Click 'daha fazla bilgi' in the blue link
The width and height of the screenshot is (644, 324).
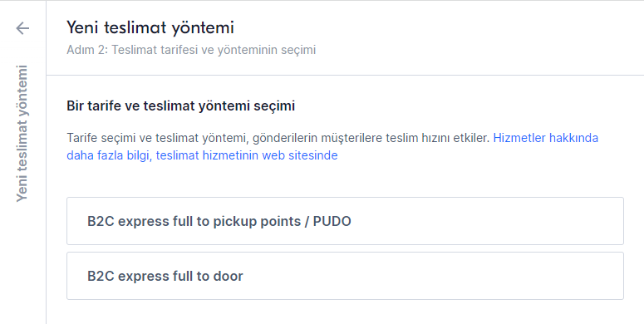109,155
